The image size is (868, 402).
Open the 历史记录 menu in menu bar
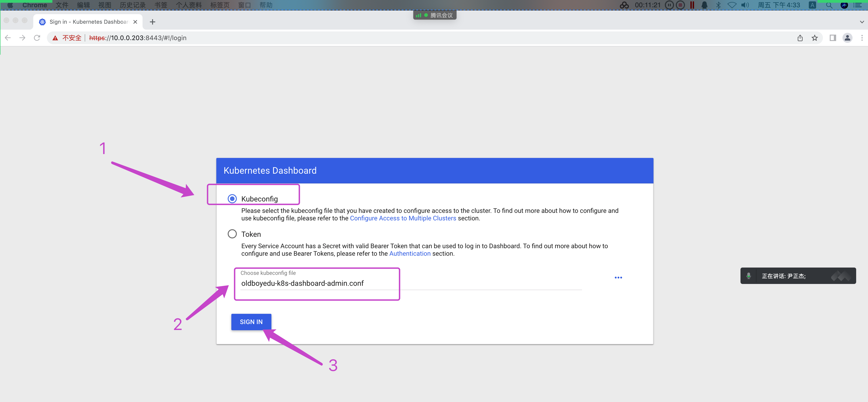coord(133,5)
